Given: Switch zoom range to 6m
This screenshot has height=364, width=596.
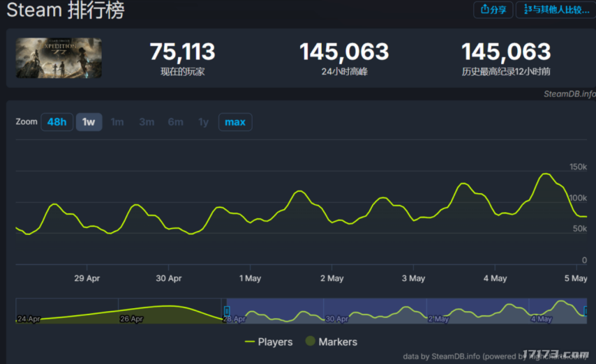Looking at the screenshot, I should pyautogui.click(x=175, y=122).
